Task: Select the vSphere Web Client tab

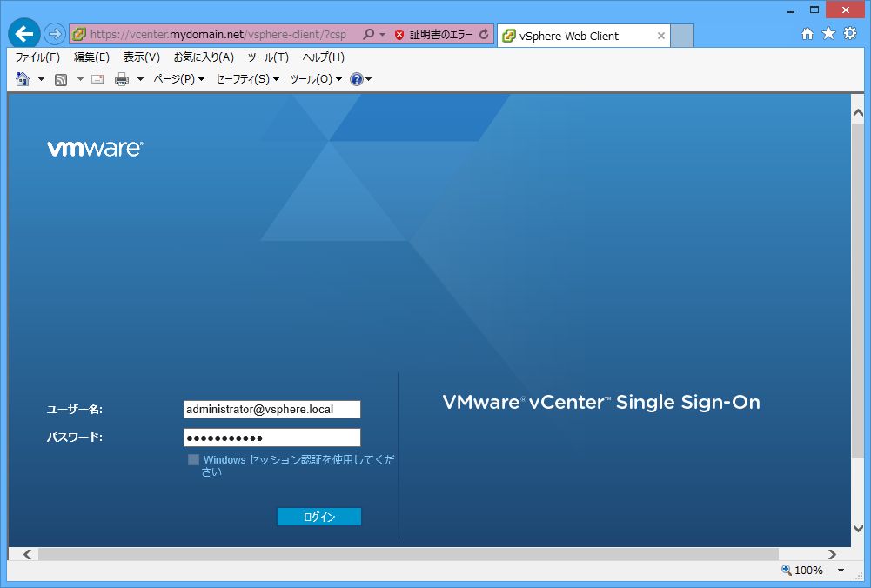Action: 583,36
